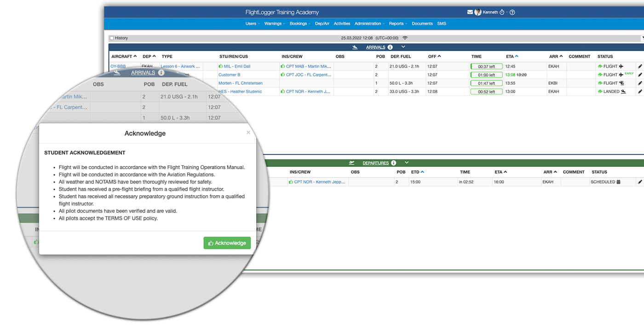Open the Users menu

click(x=252, y=23)
